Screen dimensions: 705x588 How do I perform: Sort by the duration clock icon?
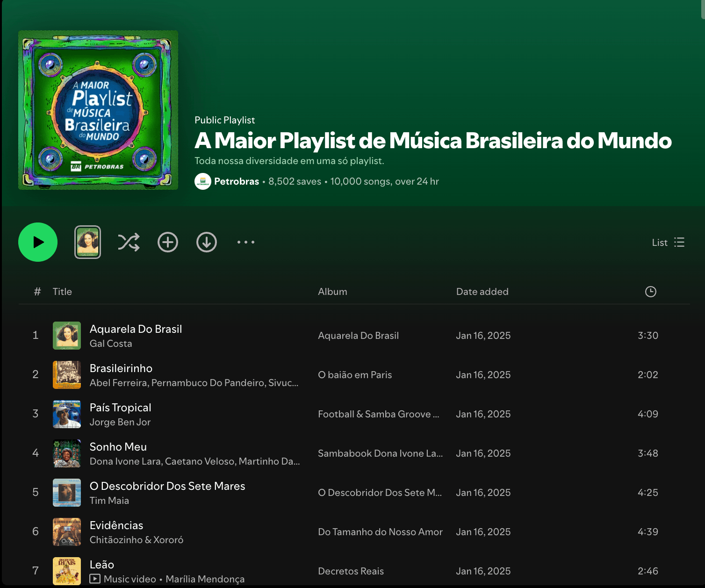tap(651, 292)
